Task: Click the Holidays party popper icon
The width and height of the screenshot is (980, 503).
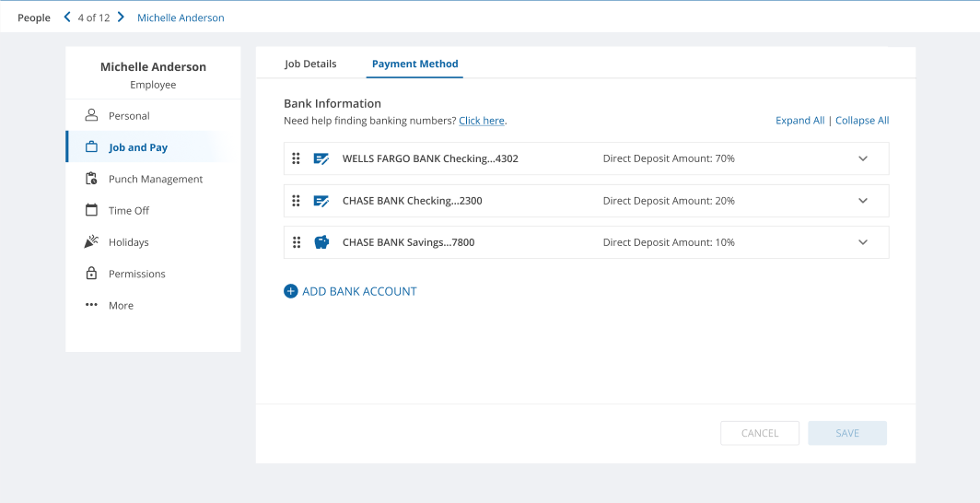Action: pos(91,241)
